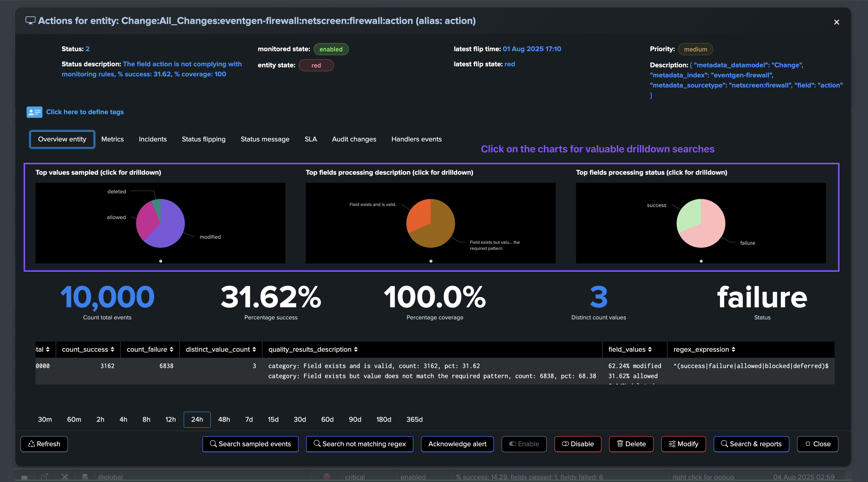Select the 7d time range
This screenshot has width=868, height=482.
coord(249,419)
